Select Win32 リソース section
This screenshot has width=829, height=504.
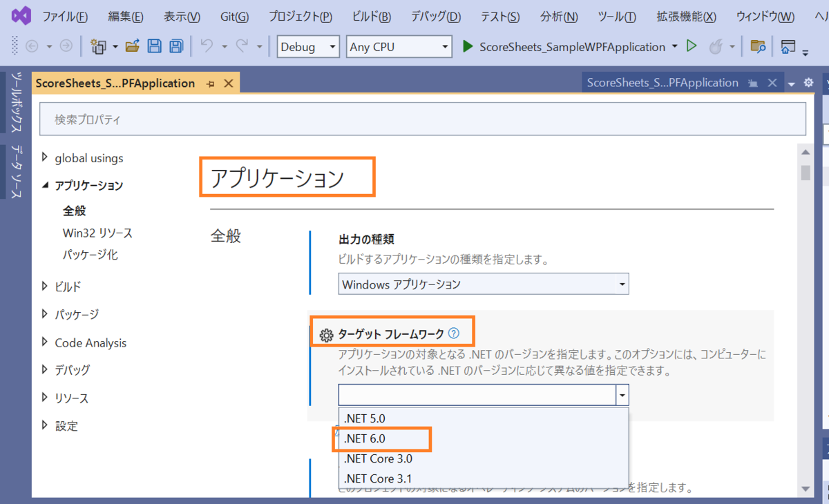click(97, 233)
